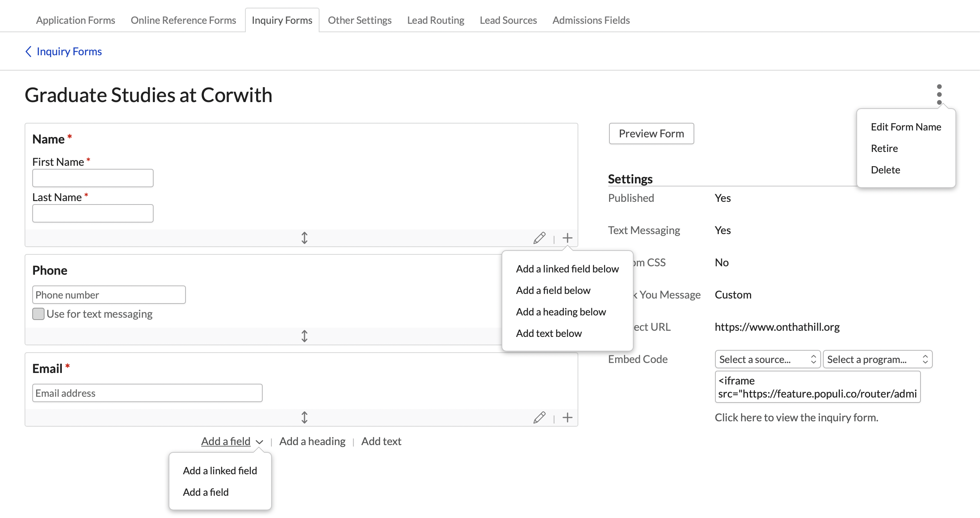The width and height of the screenshot is (980, 518).
Task: Click the plus icon in the Email section
Action: pos(567,417)
